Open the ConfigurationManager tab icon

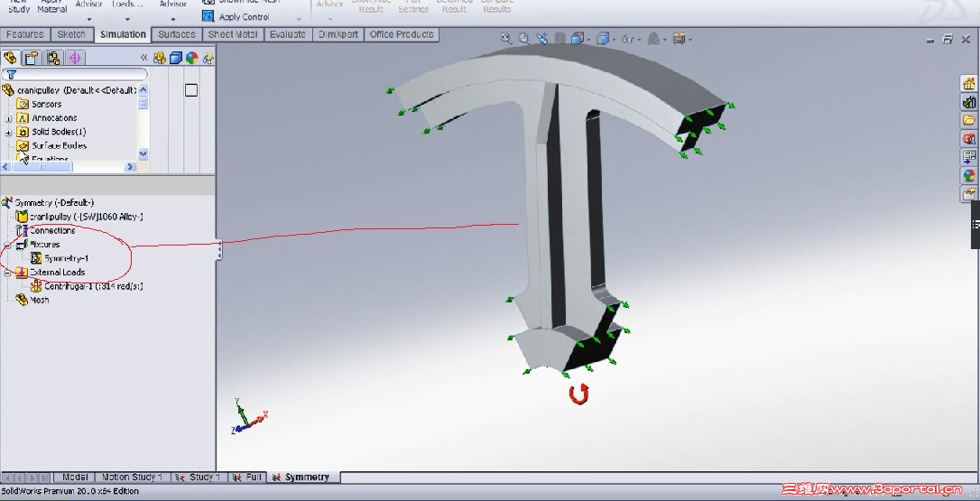(53, 58)
